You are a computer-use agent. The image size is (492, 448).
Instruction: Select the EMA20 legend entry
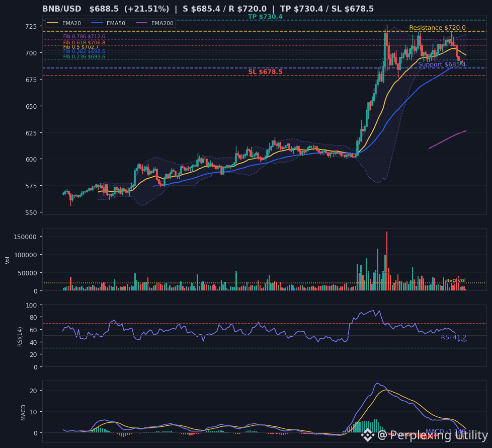click(x=64, y=23)
